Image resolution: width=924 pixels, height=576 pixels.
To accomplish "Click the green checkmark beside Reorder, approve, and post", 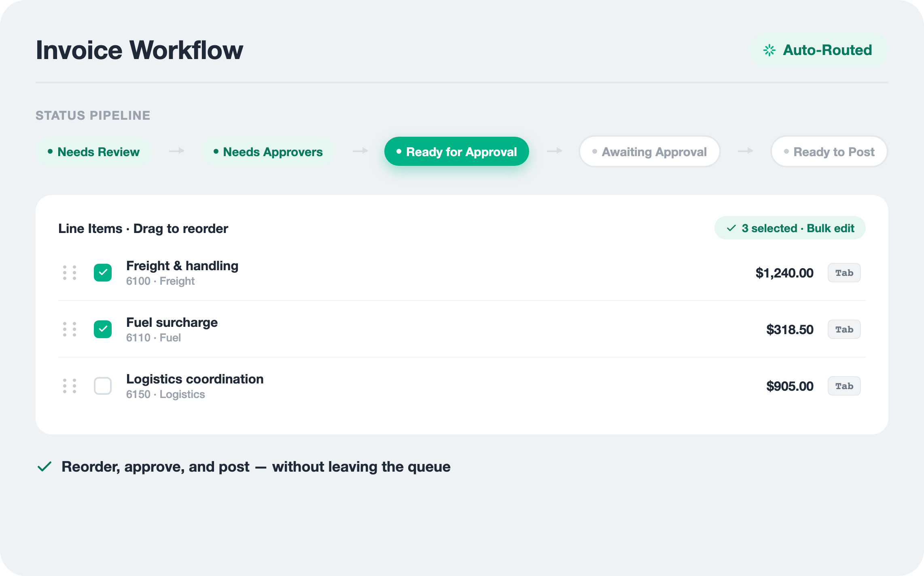I will pos(45,466).
